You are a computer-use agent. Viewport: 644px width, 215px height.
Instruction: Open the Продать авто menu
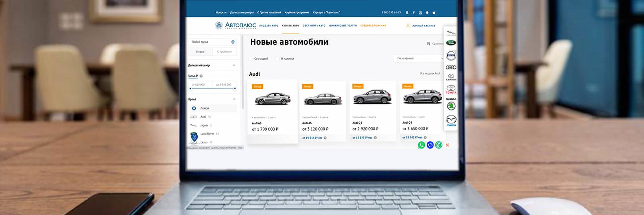tap(269, 26)
